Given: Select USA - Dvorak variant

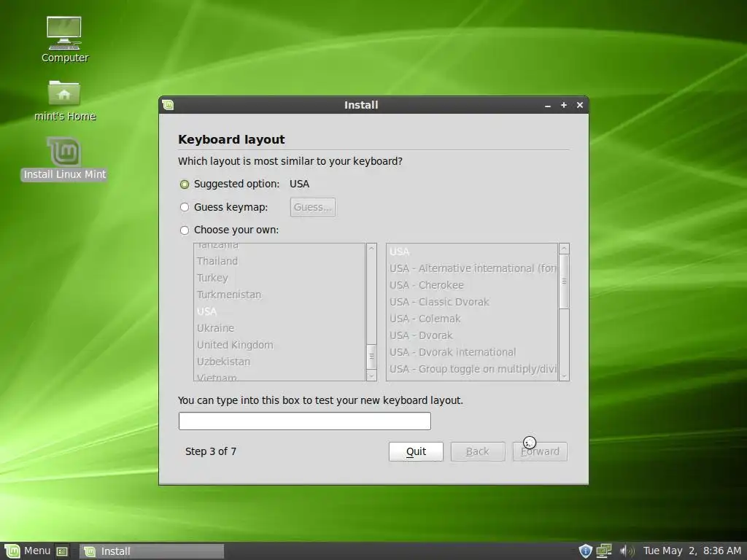Looking at the screenshot, I should (472, 335).
